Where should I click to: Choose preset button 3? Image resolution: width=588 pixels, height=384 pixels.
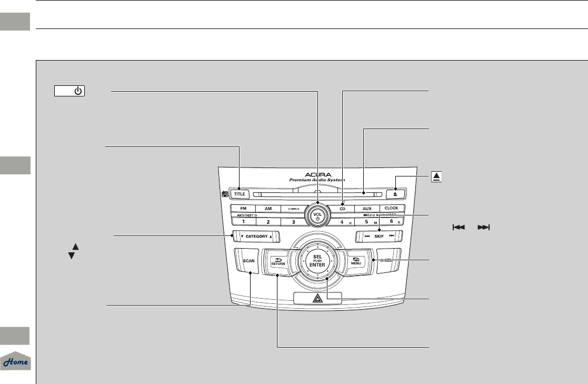pos(293,222)
